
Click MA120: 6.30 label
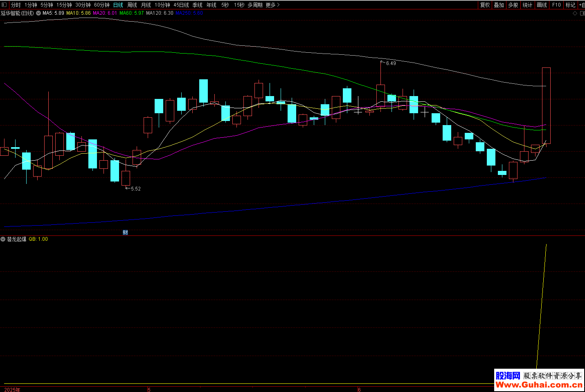(160, 13)
